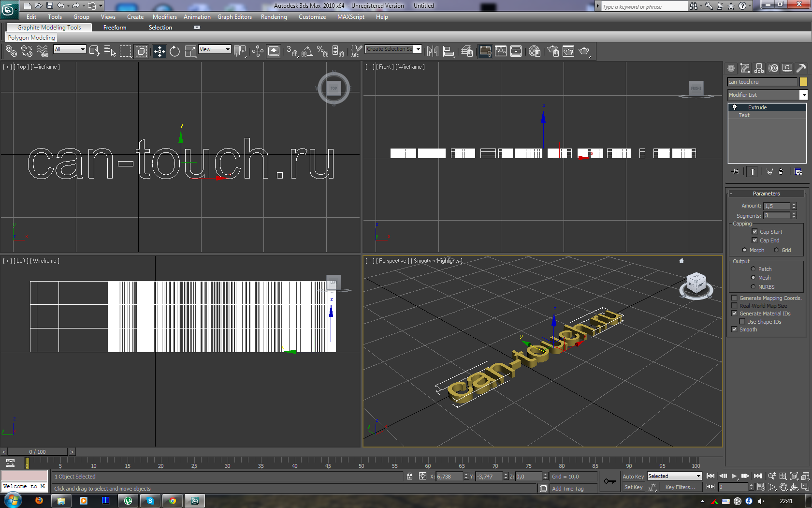Select the Select and Link tool
The image size is (812, 508).
(x=11, y=51)
